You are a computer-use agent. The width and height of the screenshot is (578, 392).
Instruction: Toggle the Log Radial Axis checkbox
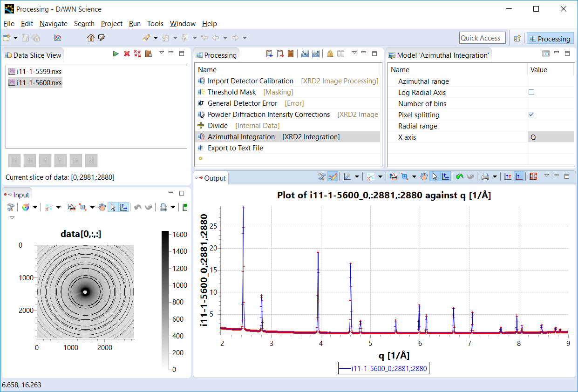531,93
